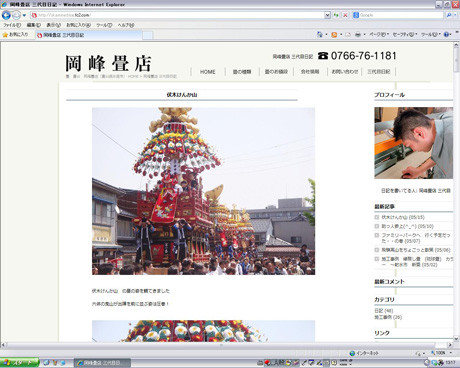Click the 岡峰畳店 site logo
The image size is (460, 368).
pyautogui.click(x=108, y=63)
